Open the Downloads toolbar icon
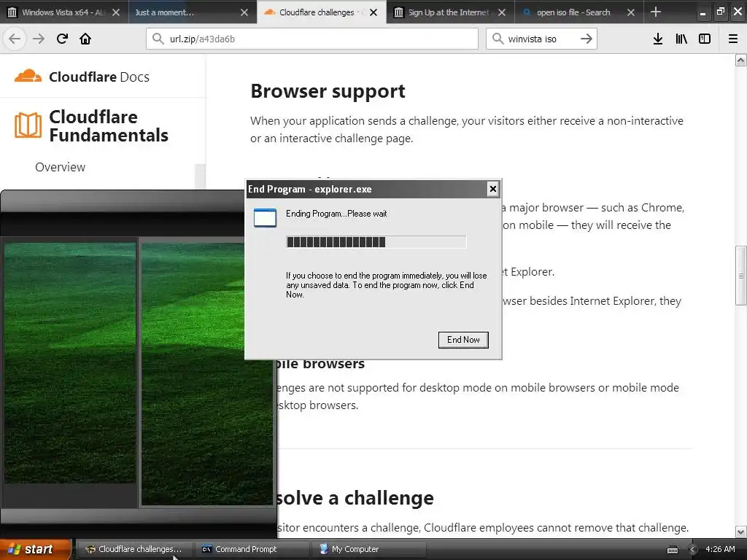The height and width of the screenshot is (560, 747). (x=658, y=39)
